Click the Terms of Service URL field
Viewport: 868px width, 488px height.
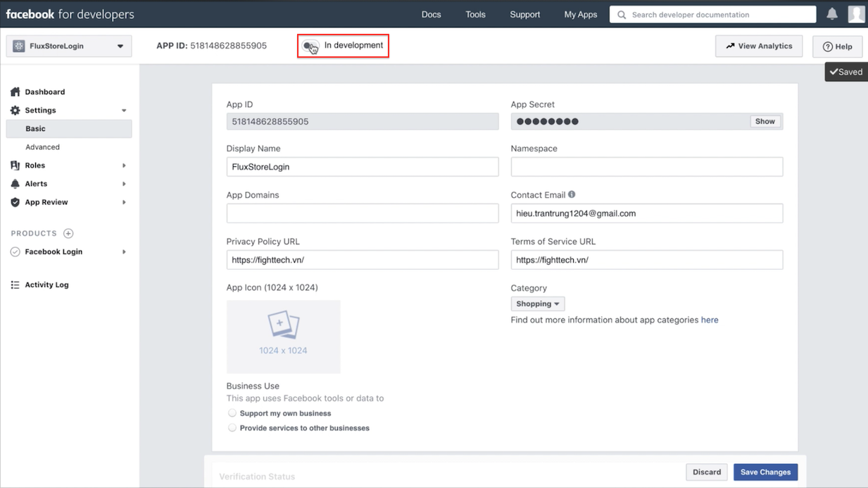pos(647,260)
